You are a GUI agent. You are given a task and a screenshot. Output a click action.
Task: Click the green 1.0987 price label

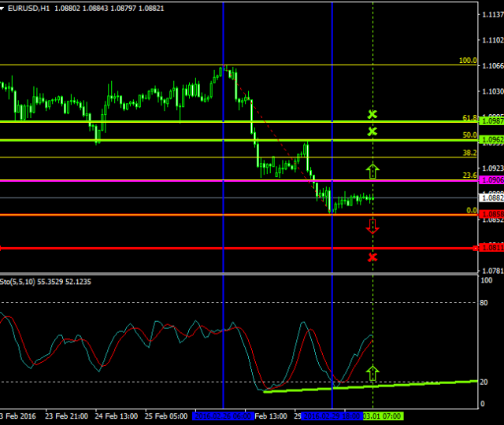491,120
